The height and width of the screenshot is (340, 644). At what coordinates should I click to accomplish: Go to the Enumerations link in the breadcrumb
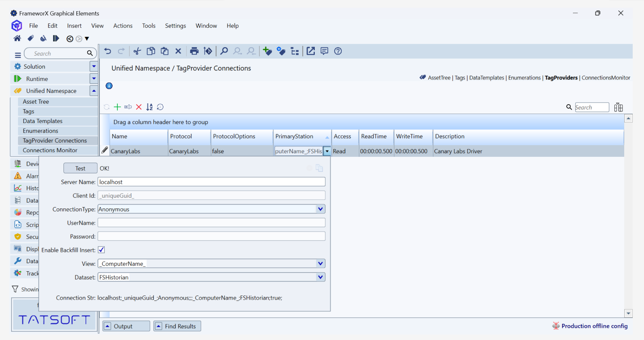click(x=524, y=78)
